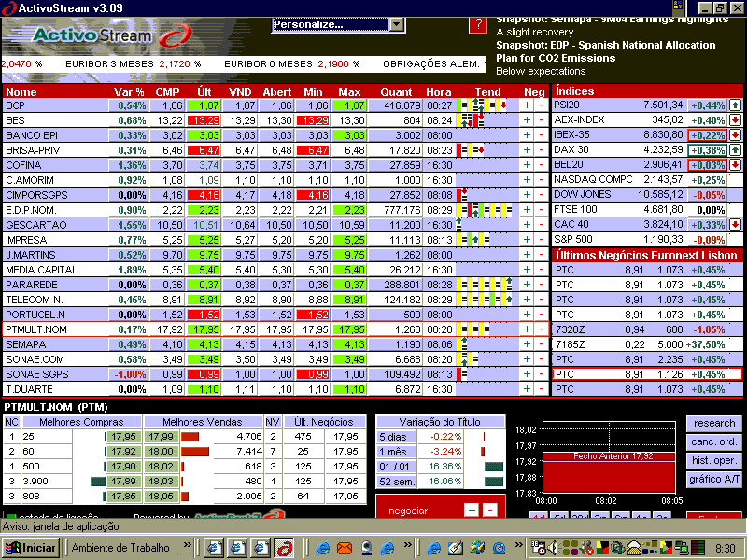Click the minus sell icon in SONAE SGPS row
The image size is (747, 560).
(542, 374)
